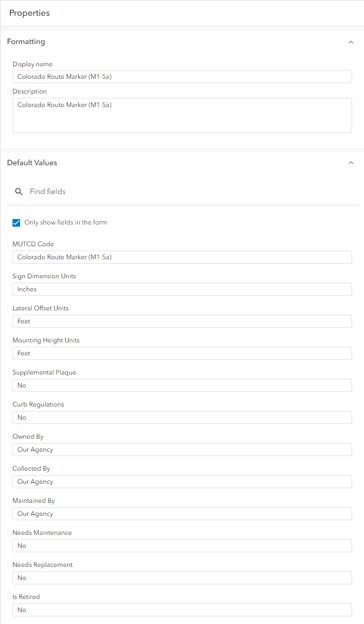Open the Sign Dimension Units dropdown

point(182,289)
